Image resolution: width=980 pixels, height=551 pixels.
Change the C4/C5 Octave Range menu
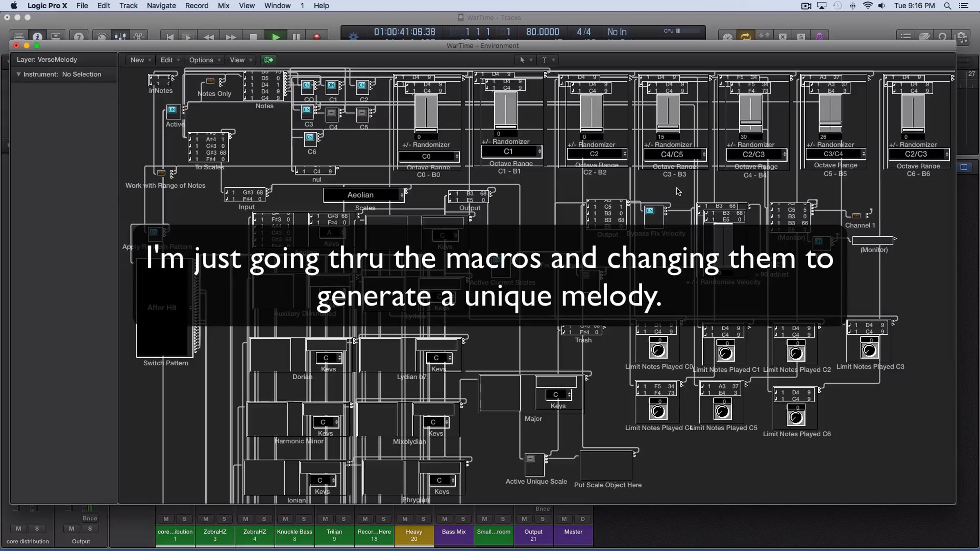click(x=675, y=154)
